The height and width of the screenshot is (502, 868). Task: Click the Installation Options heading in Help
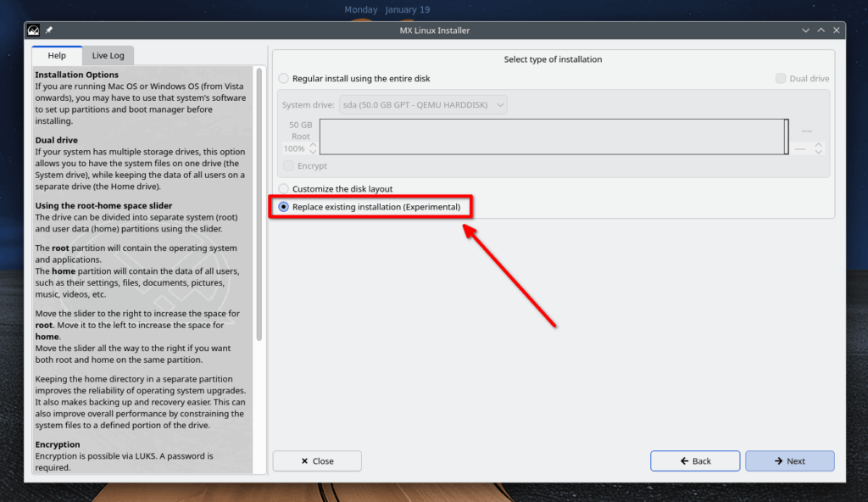(77, 75)
